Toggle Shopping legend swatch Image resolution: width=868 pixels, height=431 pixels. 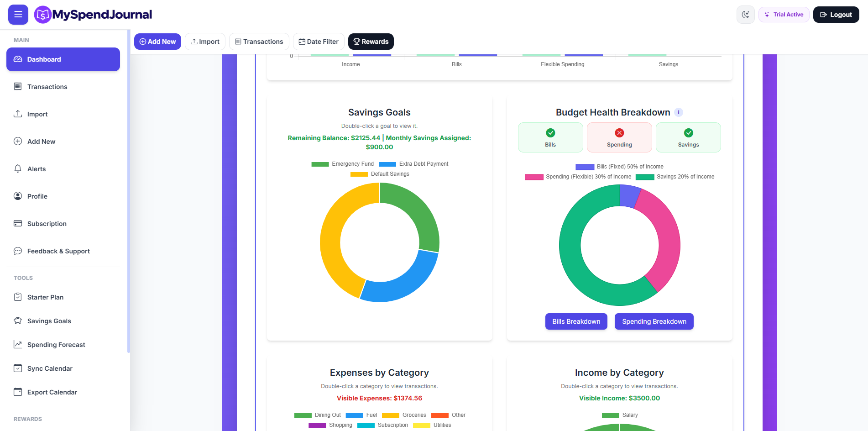pyautogui.click(x=317, y=426)
